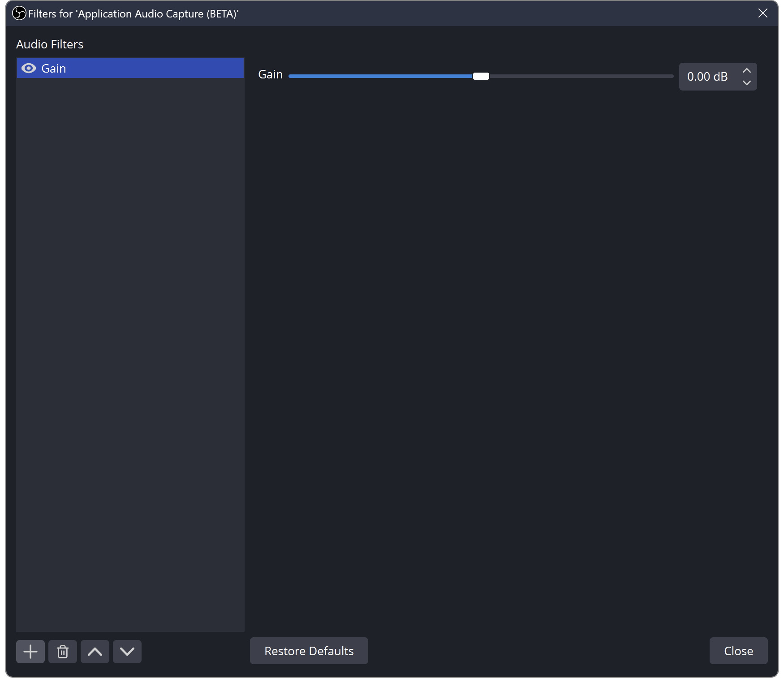
Task: Click the blue filled part of Gain slider
Action: [381, 76]
